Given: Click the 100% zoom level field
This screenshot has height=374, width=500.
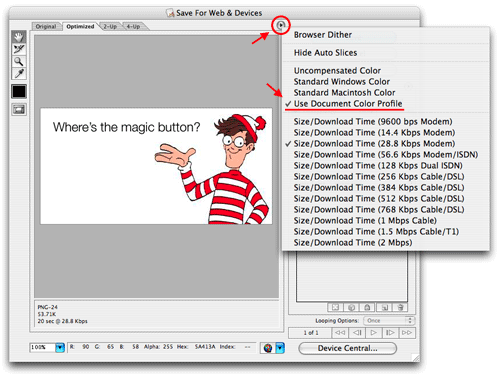Looking at the screenshot, I should (42, 348).
